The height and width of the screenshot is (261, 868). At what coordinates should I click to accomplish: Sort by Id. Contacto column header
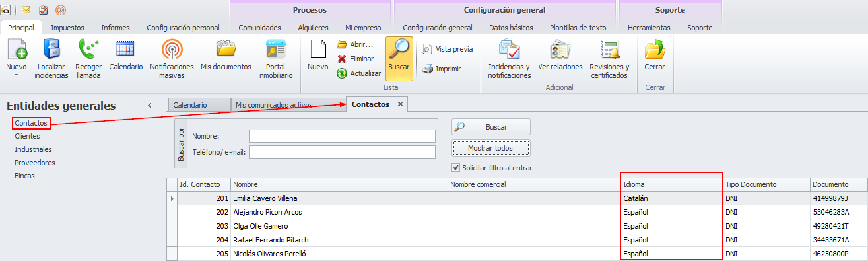(x=204, y=184)
